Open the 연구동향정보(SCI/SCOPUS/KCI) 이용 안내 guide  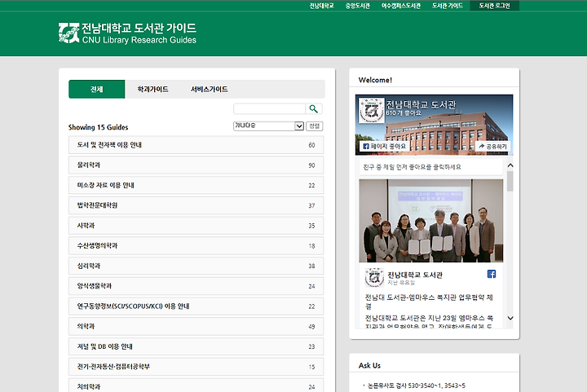pyautogui.click(x=196, y=306)
